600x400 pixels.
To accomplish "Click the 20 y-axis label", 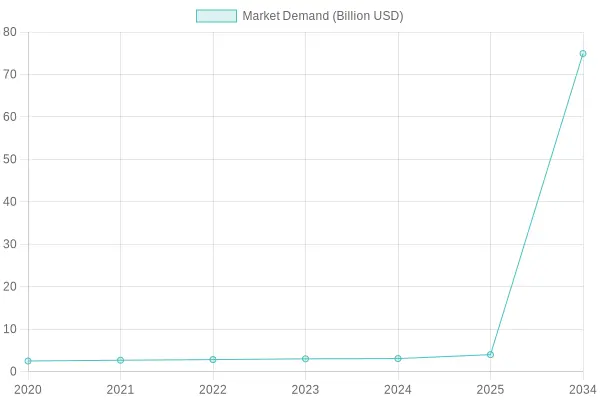I will coord(10,286).
